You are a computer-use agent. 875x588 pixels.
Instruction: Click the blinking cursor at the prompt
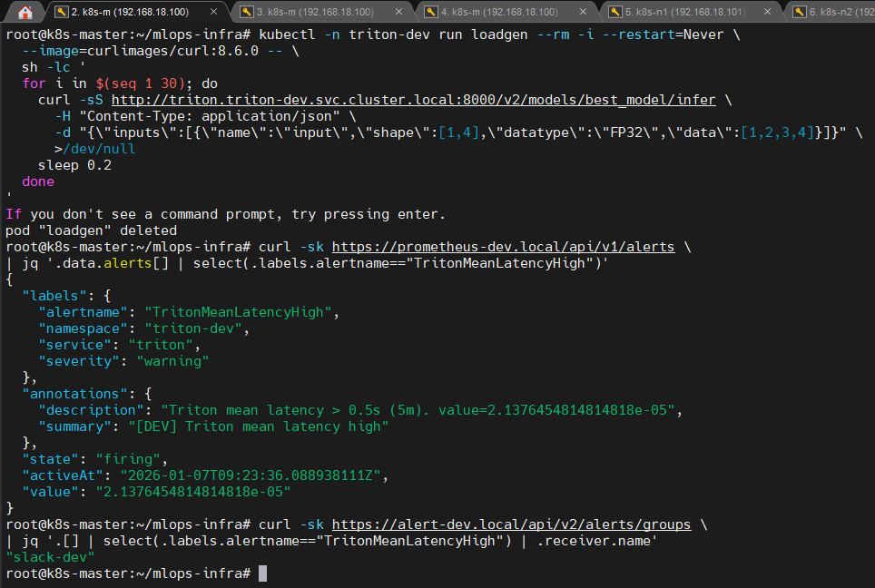(262, 573)
